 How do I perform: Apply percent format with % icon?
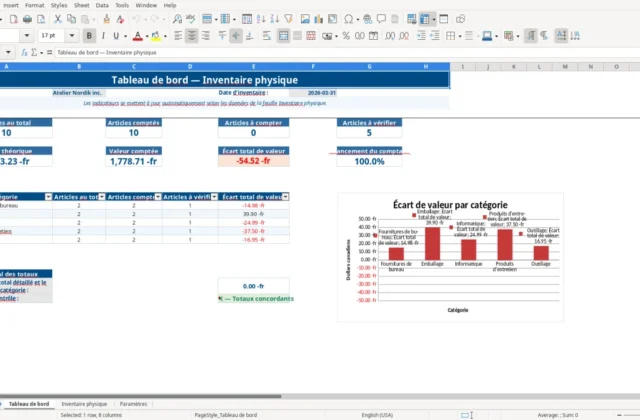coord(346,36)
